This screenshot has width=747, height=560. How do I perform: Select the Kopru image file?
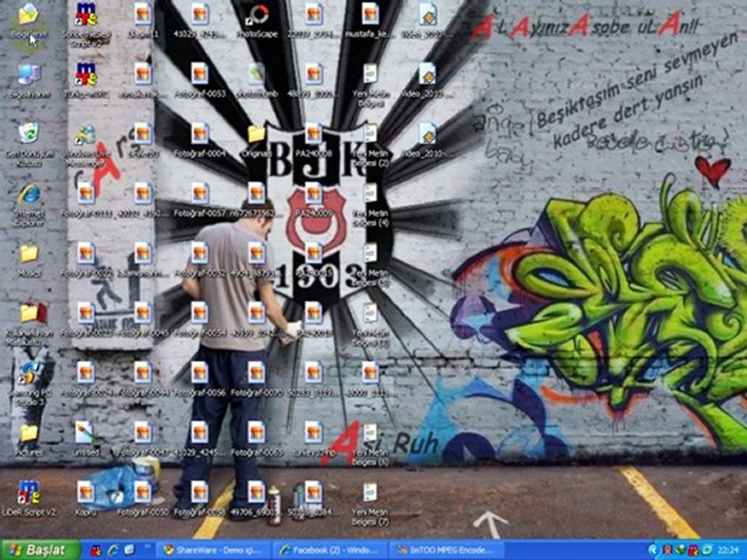(x=86, y=498)
